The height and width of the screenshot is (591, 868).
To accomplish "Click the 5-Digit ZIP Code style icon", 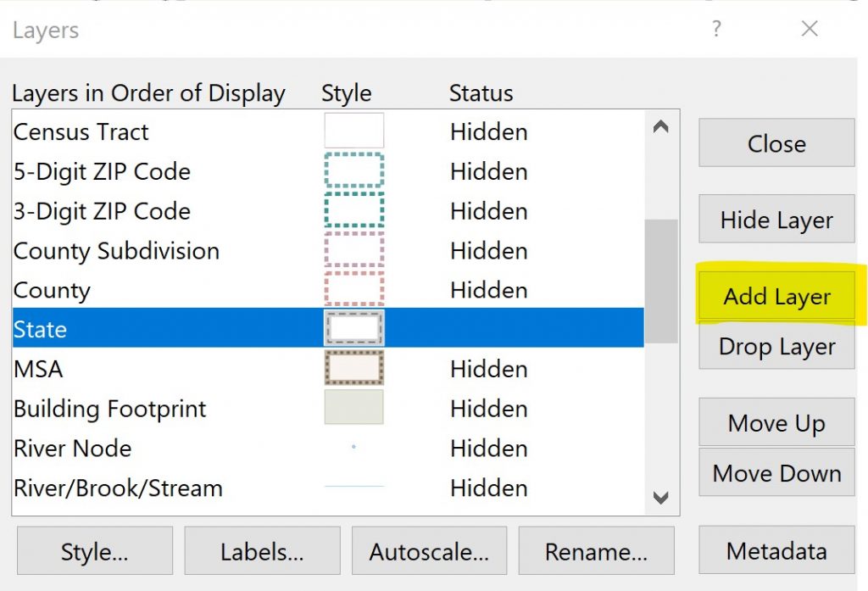I will point(353,170).
